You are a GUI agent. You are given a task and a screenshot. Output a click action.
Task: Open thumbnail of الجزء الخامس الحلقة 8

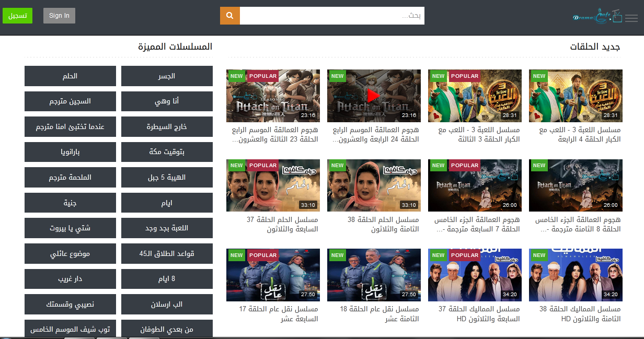(576, 185)
